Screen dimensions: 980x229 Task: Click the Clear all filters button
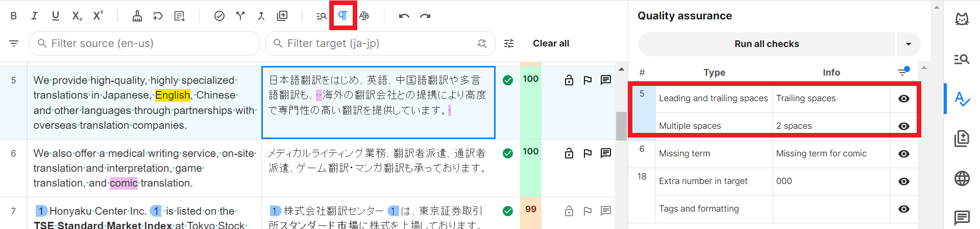pyautogui.click(x=551, y=43)
